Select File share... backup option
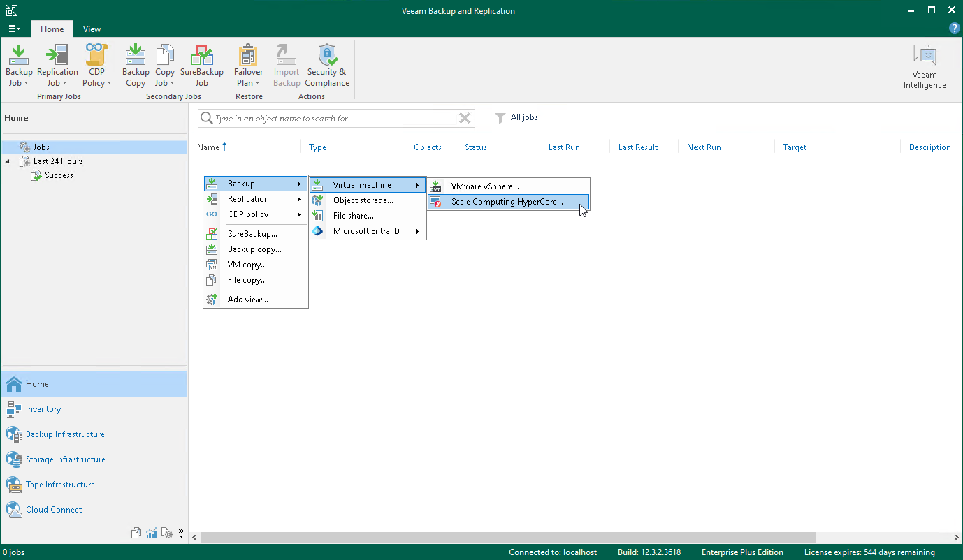The width and height of the screenshot is (963, 560). (368, 216)
